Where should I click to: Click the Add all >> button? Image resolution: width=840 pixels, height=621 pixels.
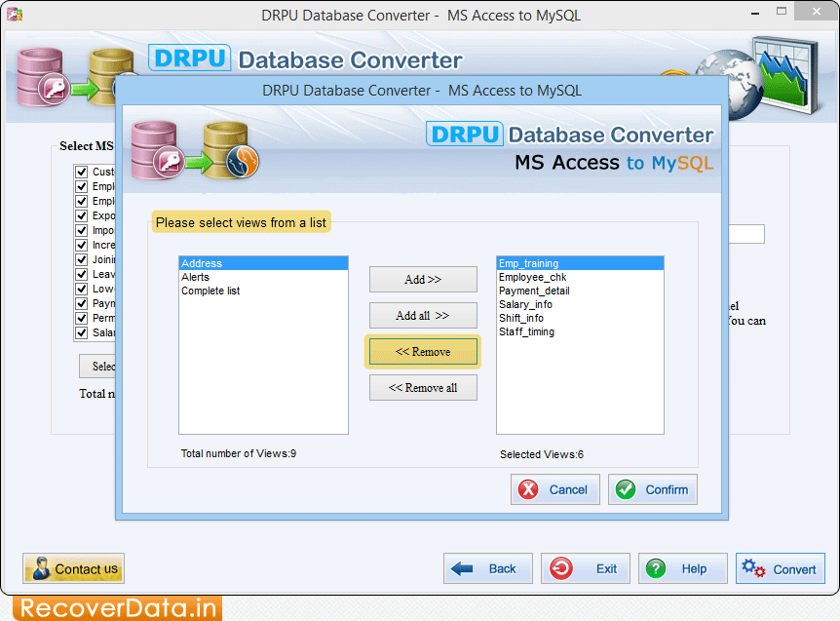[x=423, y=316]
